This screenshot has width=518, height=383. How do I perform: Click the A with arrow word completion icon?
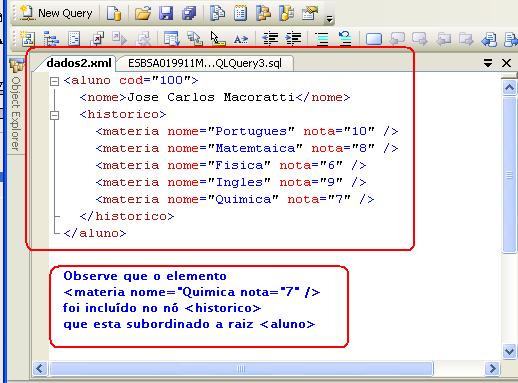click(x=241, y=39)
